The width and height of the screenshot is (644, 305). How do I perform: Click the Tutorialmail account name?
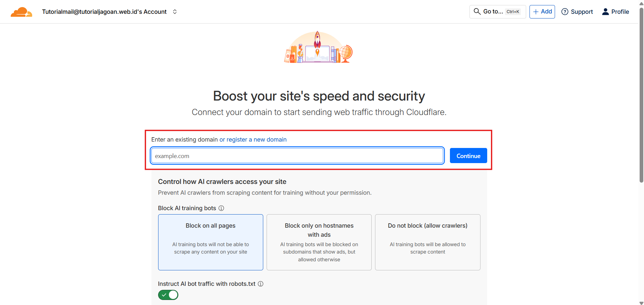point(104,11)
